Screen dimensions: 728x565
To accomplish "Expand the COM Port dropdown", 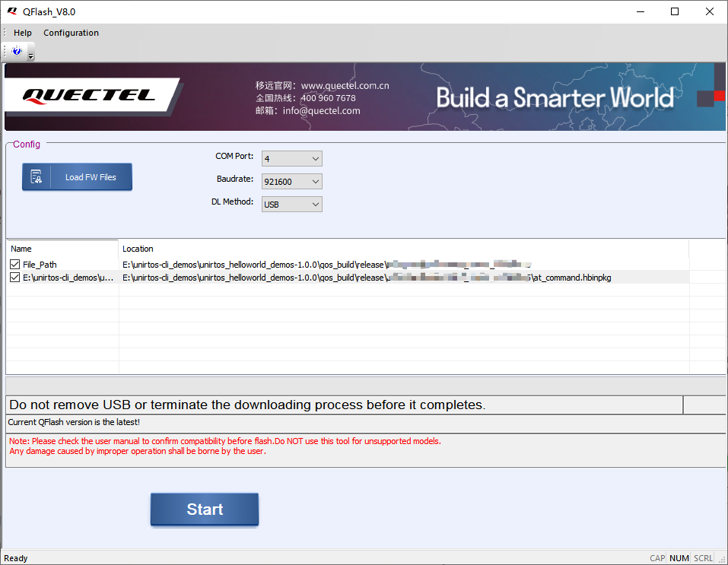I will point(316,159).
